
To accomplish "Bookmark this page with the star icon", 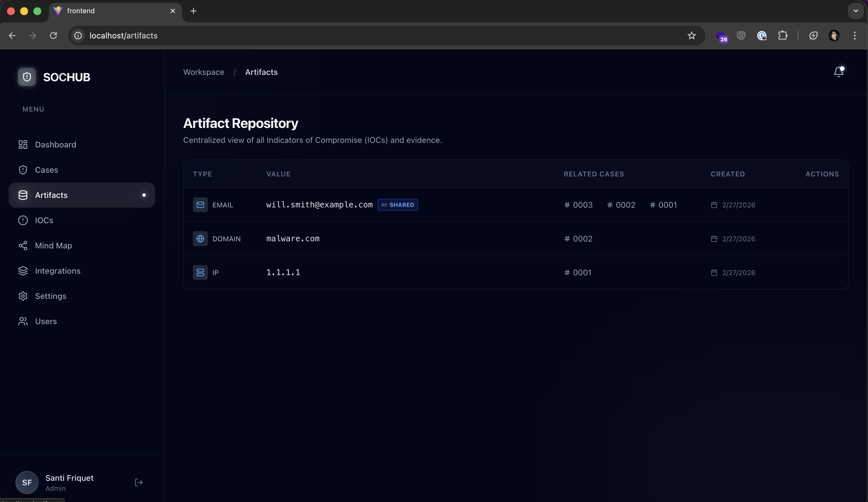I will tap(692, 36).
